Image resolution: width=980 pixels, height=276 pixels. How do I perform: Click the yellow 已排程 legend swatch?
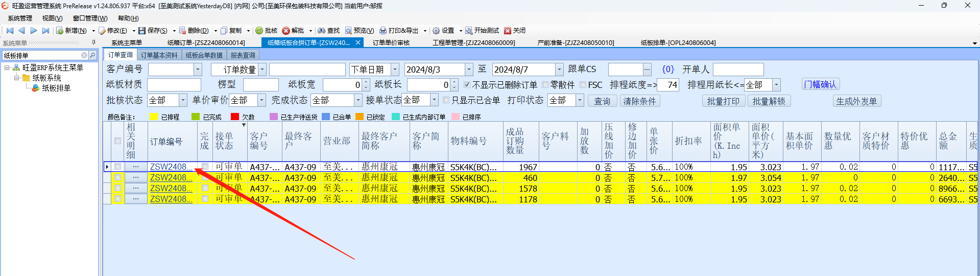point(154,117)
